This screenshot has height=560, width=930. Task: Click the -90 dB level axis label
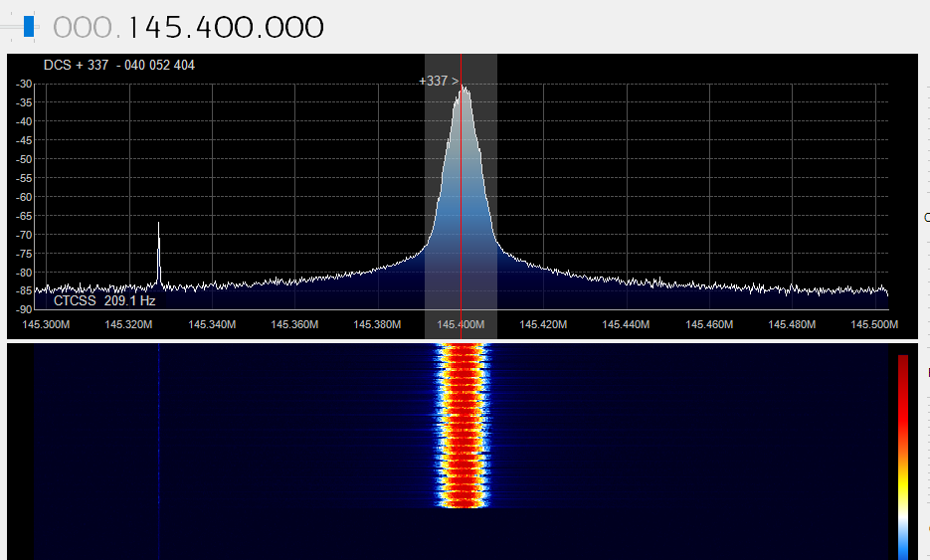click(x=23, y=310)
